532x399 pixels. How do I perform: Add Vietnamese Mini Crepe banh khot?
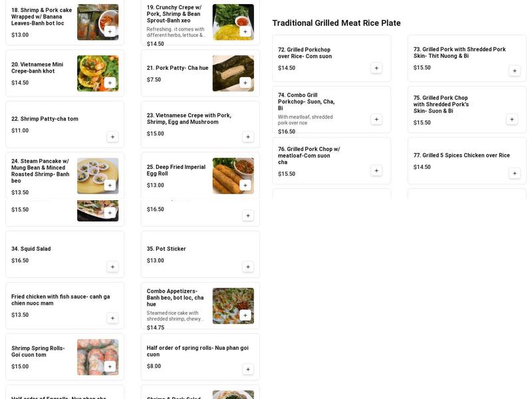(111, 82)
